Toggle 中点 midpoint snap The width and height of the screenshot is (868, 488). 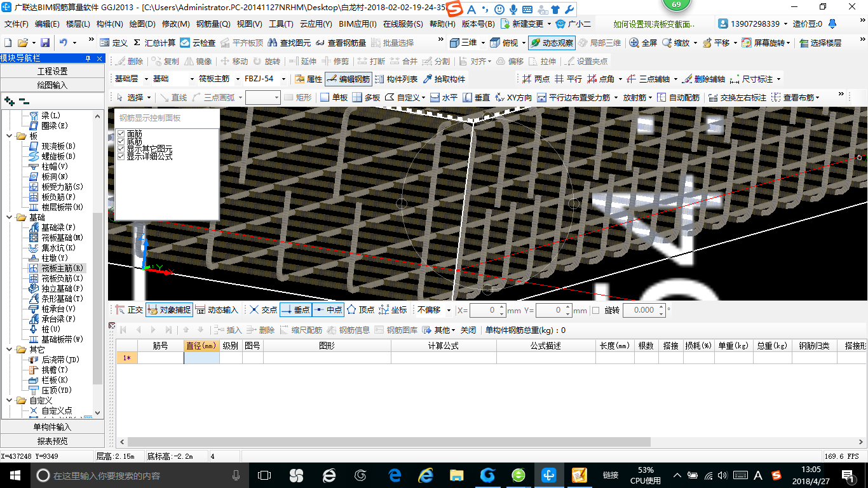328,310
